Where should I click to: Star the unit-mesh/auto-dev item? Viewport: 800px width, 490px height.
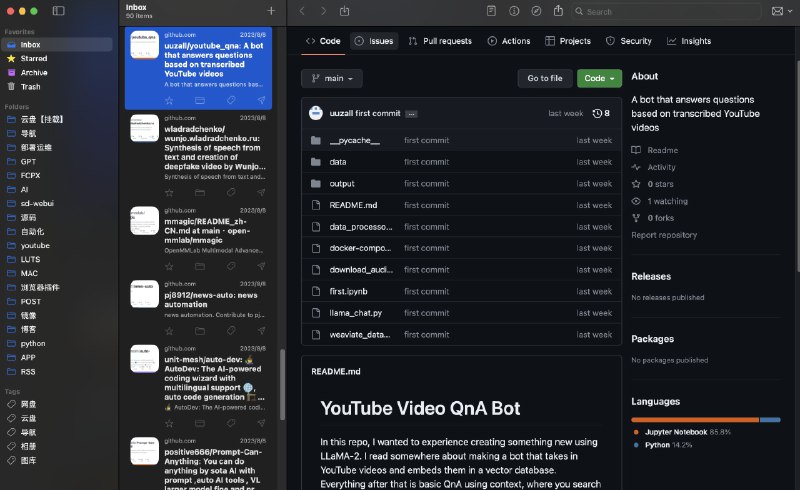tap(169, 423)
